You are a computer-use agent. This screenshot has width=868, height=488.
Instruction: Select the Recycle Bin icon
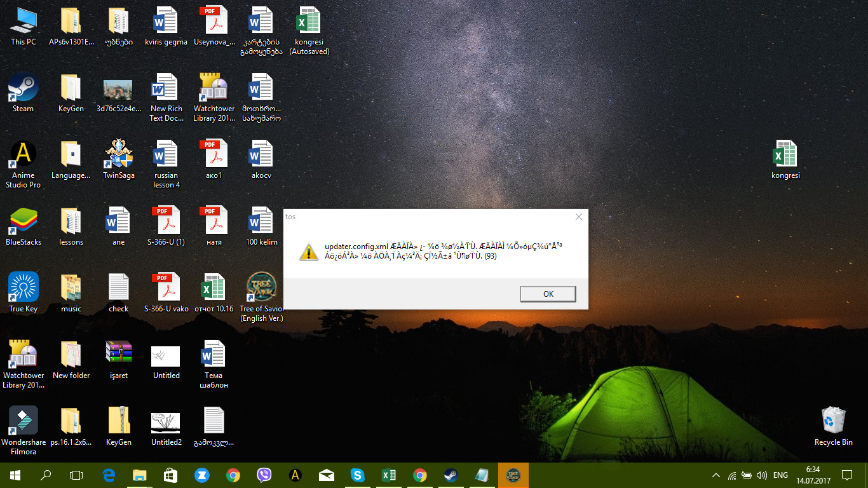pos(833,423)
